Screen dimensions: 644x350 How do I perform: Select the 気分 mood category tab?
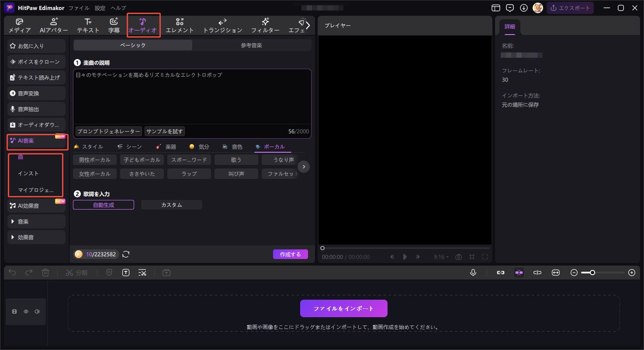tap(199, 147)
